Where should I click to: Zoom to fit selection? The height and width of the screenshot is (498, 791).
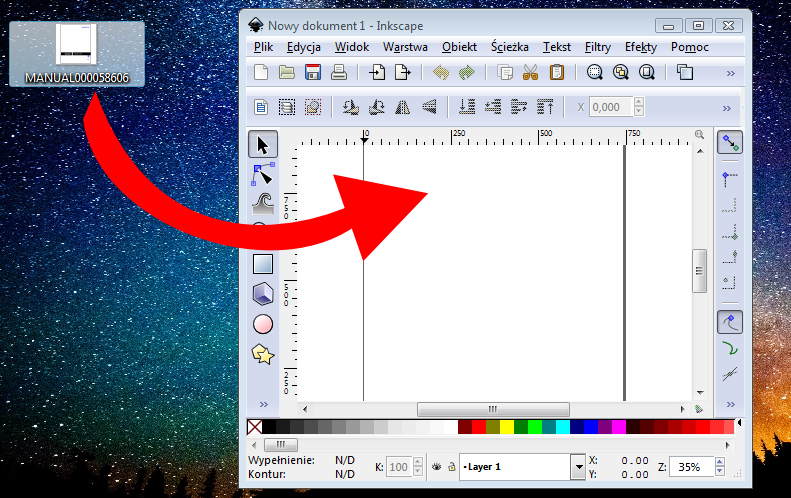click(595, 72)
